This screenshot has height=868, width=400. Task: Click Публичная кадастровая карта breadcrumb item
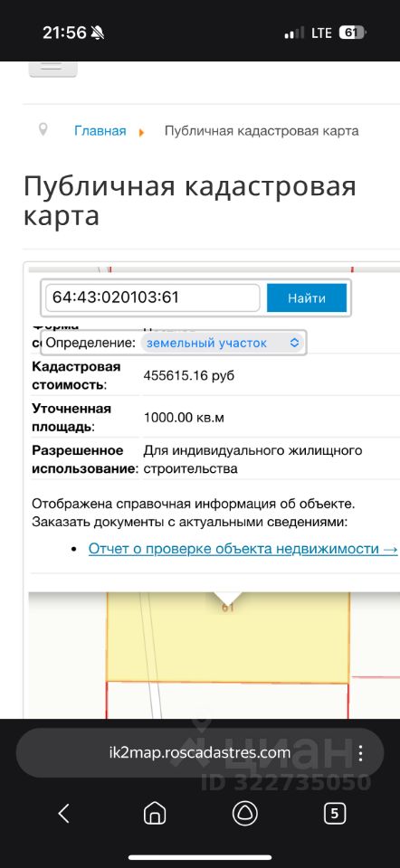[262, 131]
